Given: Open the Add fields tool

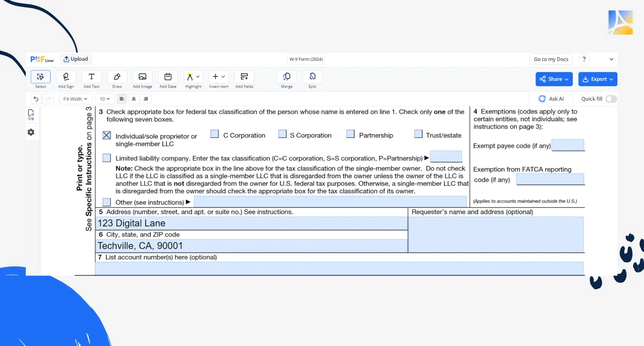Looking at the screenshot, I should 244,77.
